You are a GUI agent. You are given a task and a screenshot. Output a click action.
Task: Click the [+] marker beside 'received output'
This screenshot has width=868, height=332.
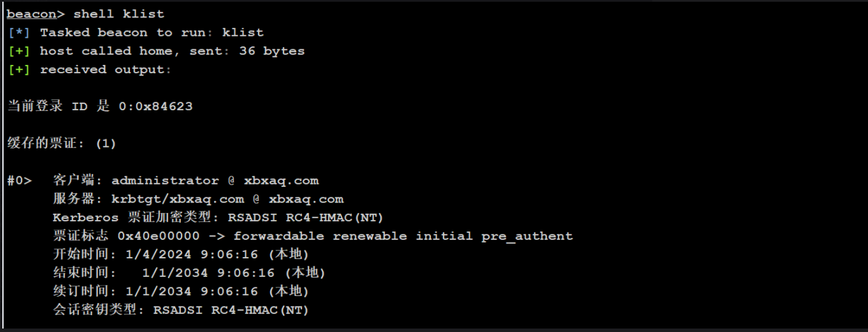coord(19,70)
